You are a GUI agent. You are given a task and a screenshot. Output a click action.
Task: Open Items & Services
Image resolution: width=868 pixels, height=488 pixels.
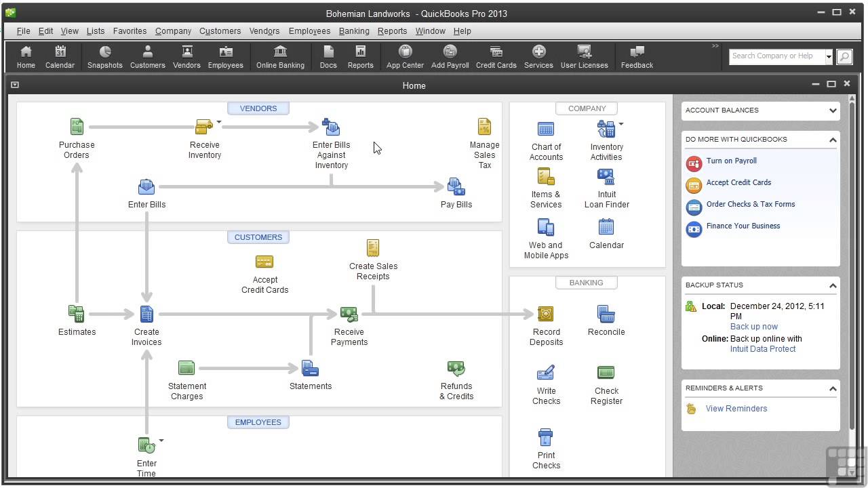pos(546,177)
